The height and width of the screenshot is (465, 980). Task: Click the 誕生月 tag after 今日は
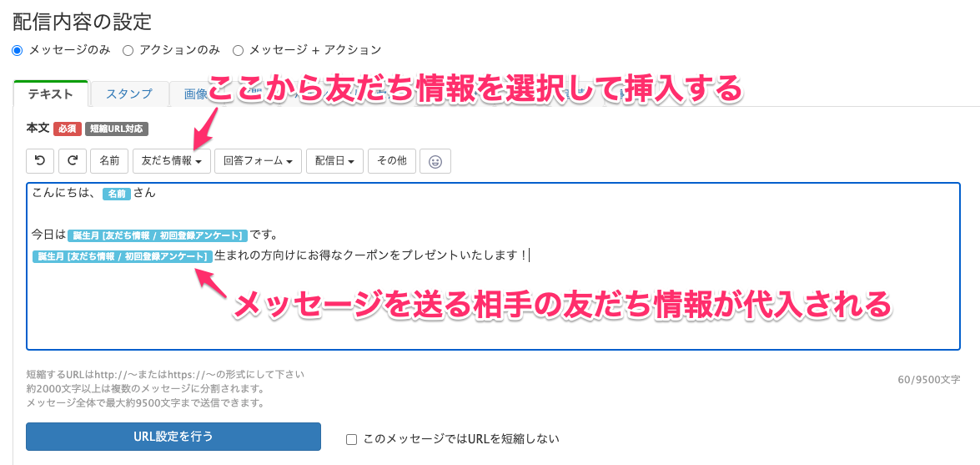pyautogui.click(x=158, y=235)
